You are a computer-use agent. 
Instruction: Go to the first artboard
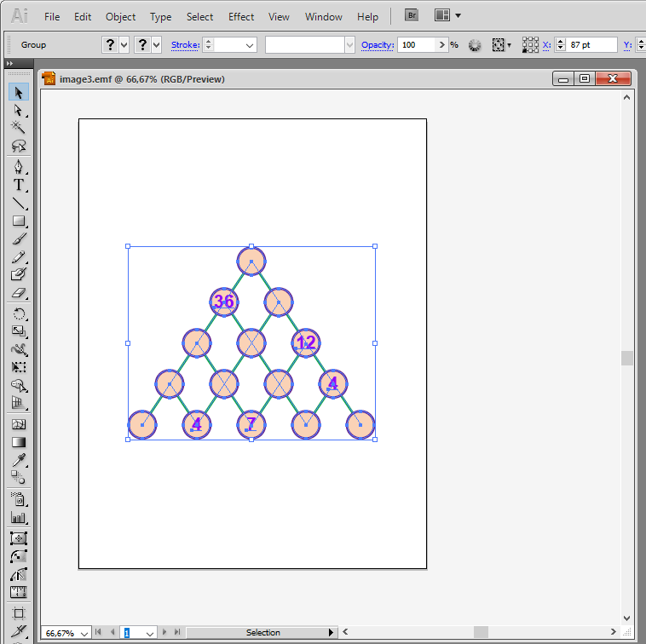98,632
